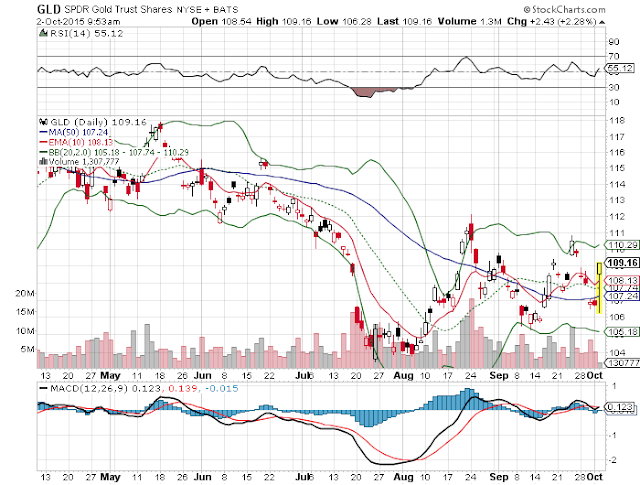Click the 20M label on the volume axis
640x485 pixels.
click(x=25, y=293)
